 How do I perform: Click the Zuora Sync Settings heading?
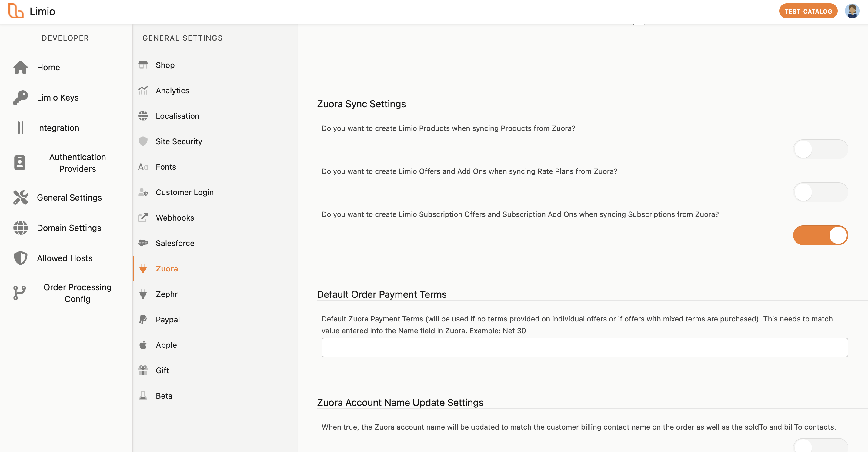tap(361, 104)
